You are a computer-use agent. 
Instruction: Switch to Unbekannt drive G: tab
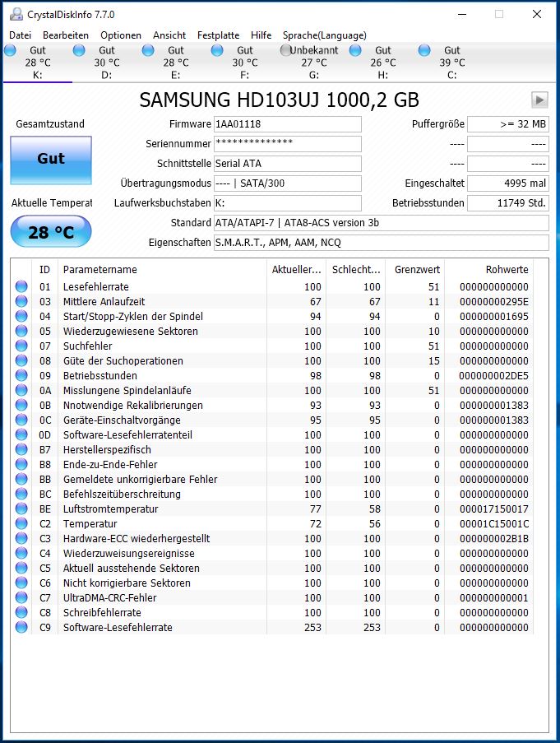click(314, 62)
